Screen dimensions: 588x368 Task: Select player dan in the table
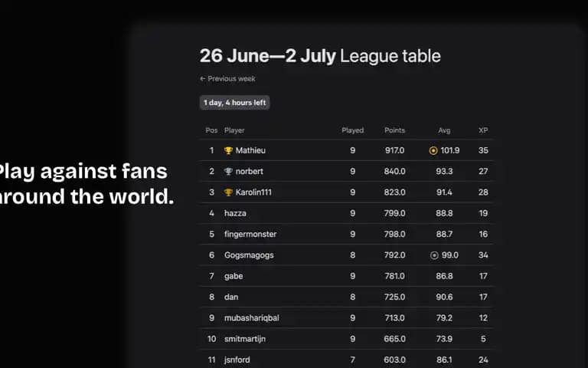[231, 297]
